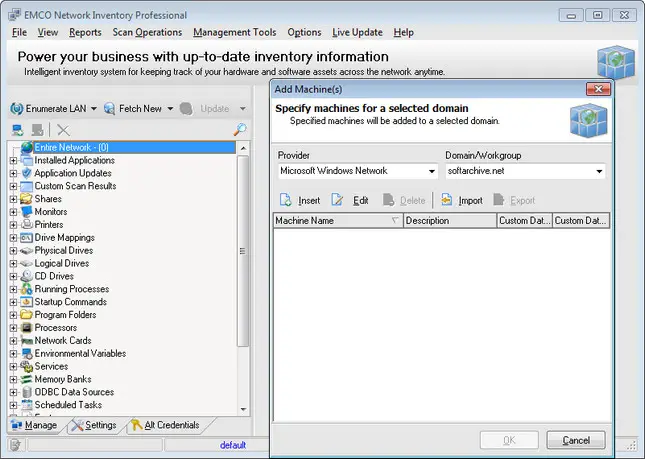The image size is (645, 459).
Task: Click the tree scrollbar up arrow
Action: pos(243,148)
